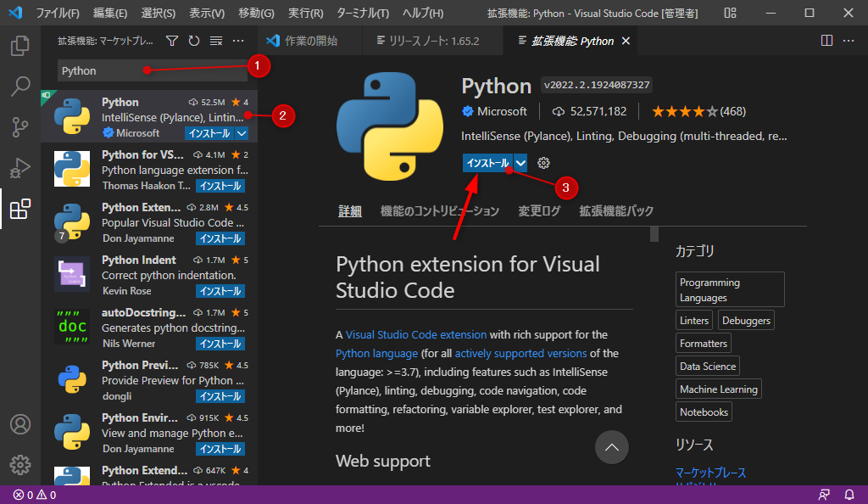
Task: Filter extensions with the funnel icon
Action: (x=172, y=41)
